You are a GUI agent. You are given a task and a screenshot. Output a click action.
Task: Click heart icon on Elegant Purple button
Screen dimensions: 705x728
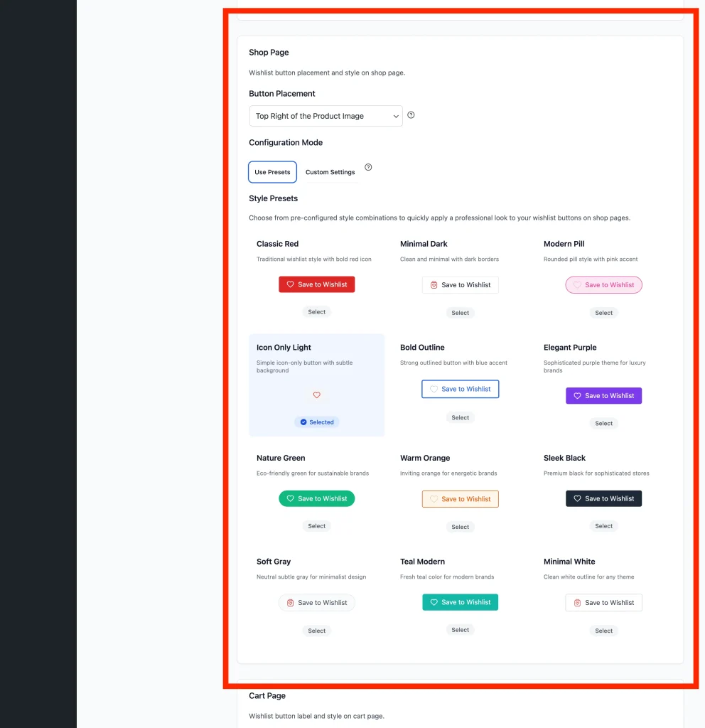pyautogui.click(x=577, y=395)
